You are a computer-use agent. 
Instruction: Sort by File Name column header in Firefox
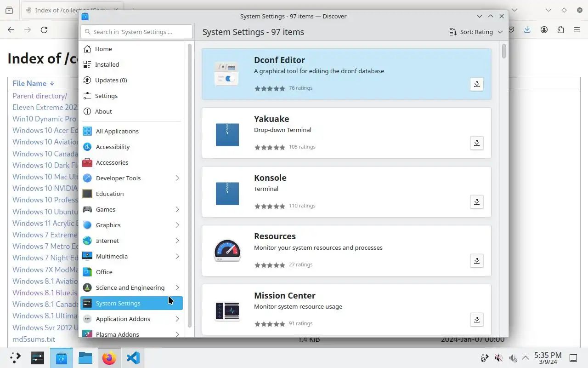click(x=33, y=83)
